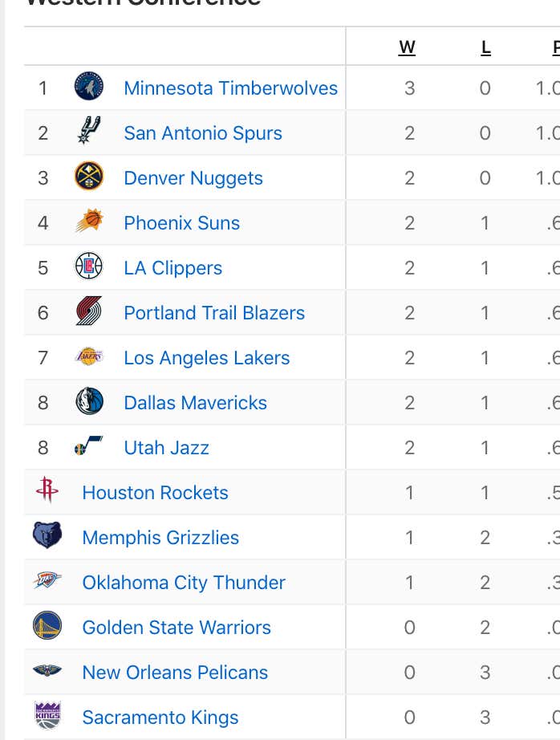
Task: Sort standings by W column header
Action: click(x=407, y=47)
